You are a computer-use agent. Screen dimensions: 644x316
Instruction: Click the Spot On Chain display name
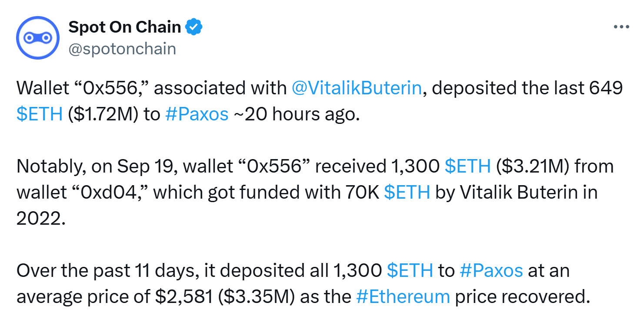(124, 27)
